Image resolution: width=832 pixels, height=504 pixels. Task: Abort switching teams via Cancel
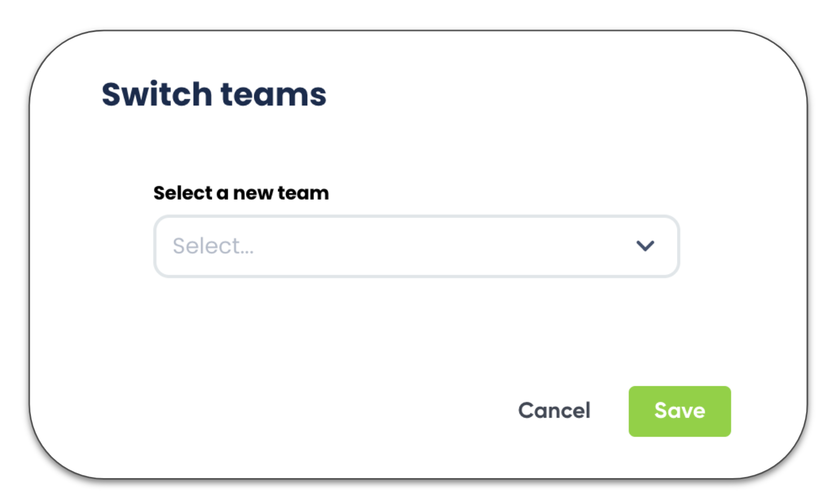pyautogui.click(x=554, y=411)
